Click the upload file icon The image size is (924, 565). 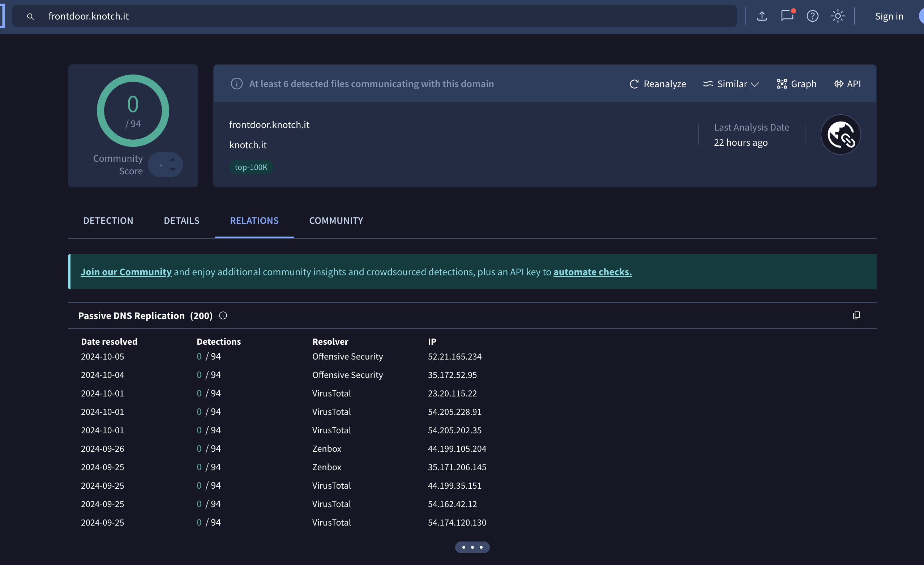762,16
